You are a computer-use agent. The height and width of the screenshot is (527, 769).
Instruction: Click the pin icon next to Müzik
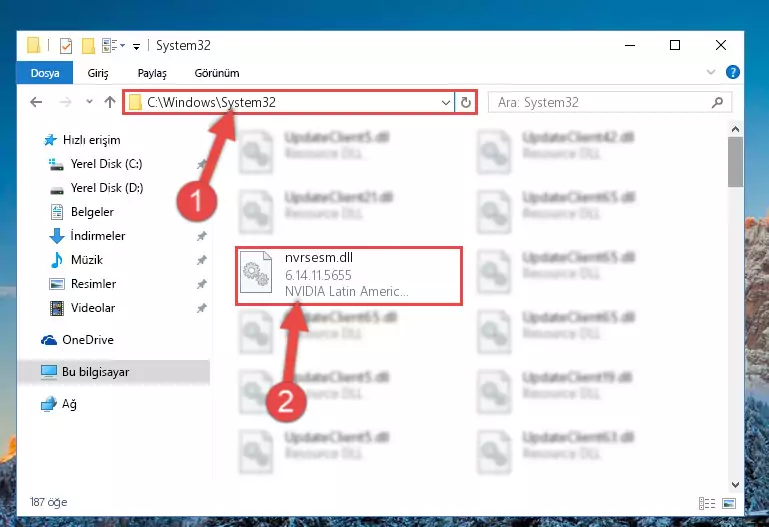pos(201,260)
